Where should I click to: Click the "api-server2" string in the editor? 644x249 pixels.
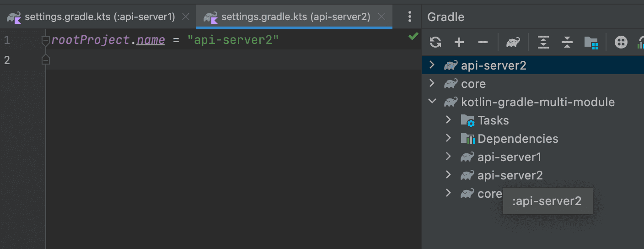point(233,40)
